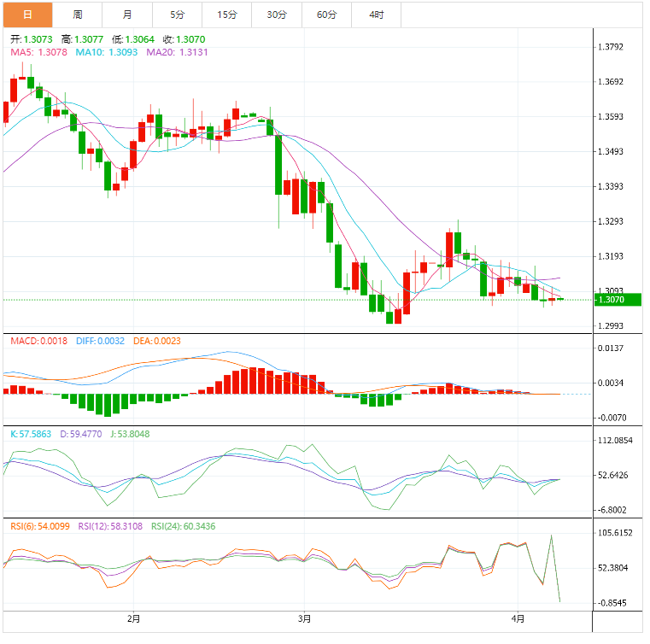Open the 4时 timeframe tab
This screenshot has width=650, height=644.
tap(377, 15)
